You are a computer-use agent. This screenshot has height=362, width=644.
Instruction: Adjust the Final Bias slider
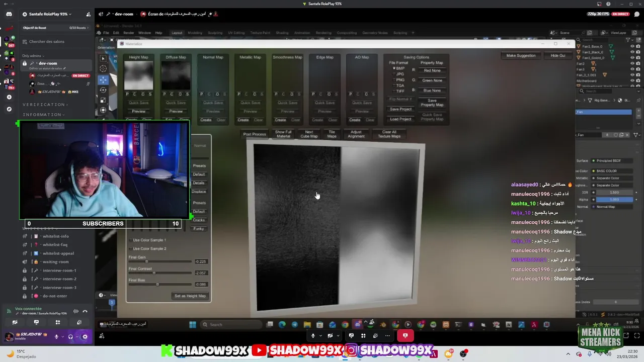160,285
